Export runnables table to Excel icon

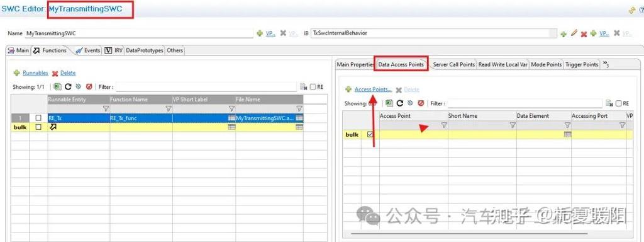(58, 87)
